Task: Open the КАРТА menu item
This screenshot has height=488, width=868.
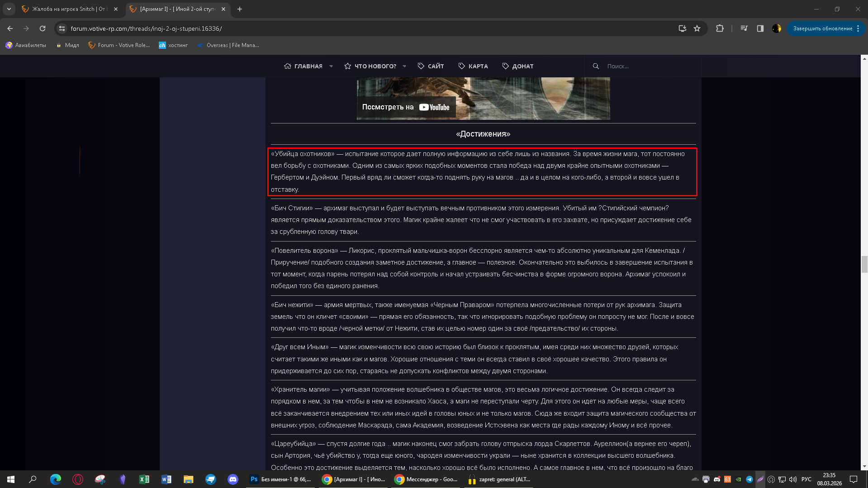Action: [473, 66]
